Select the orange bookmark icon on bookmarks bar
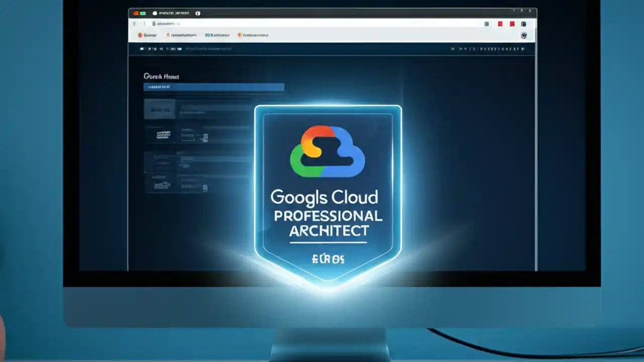644x362 pixels. point(139,35)
